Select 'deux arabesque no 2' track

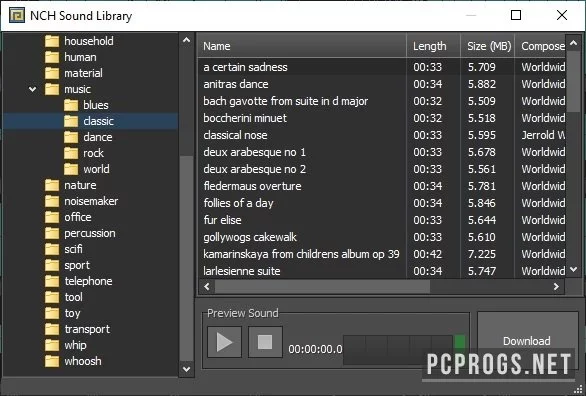pyautogui.click(x=381, y=169)
